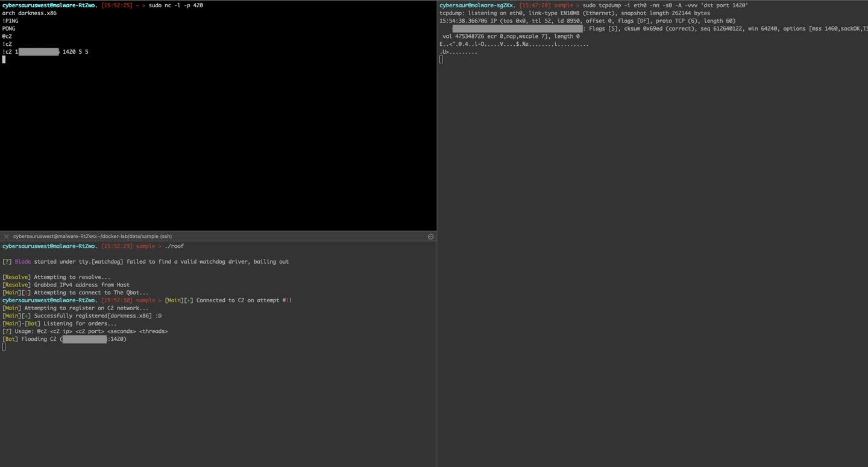Close the bottom-left ssh pane
Screen dimensions: 868x467
7,237
